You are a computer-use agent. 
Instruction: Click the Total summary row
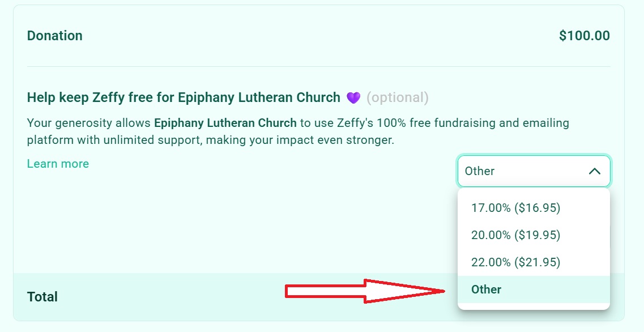click(x=227, y=296)
